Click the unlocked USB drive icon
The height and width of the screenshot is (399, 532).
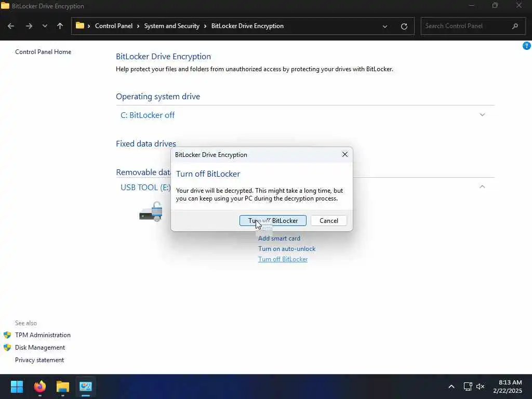click(151, 212)
